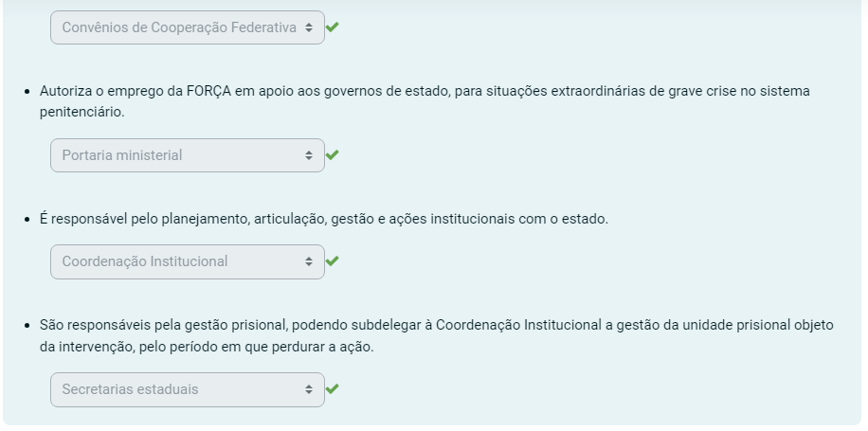Click the bullet before 'É responsável pelo planejamento'
868x431 pixels.
pos(28,219)
